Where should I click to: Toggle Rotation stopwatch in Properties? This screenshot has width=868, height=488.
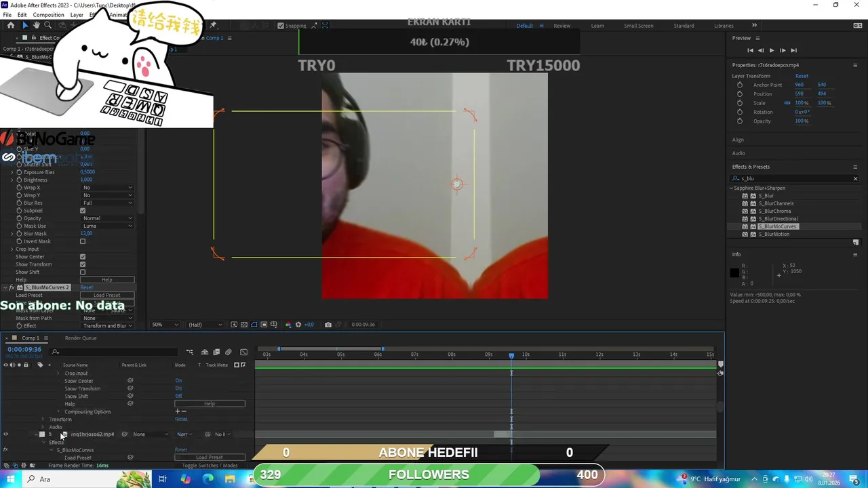pos(739,112)
